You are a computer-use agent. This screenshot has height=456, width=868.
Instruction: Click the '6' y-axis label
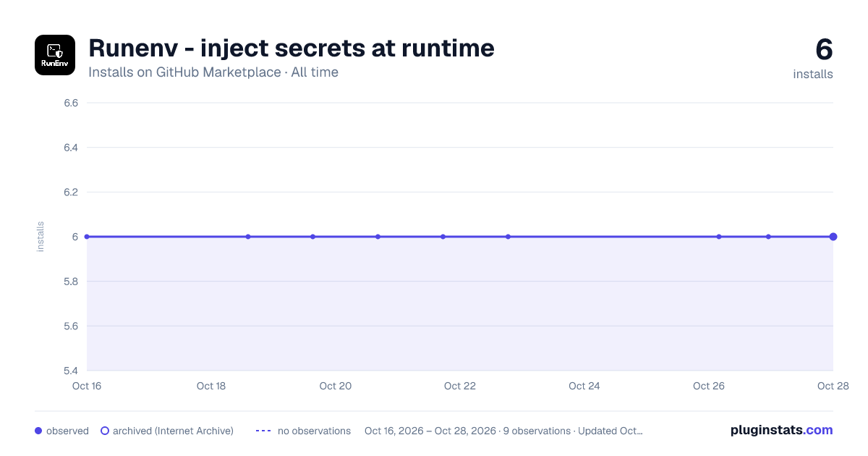pos(75,237)
